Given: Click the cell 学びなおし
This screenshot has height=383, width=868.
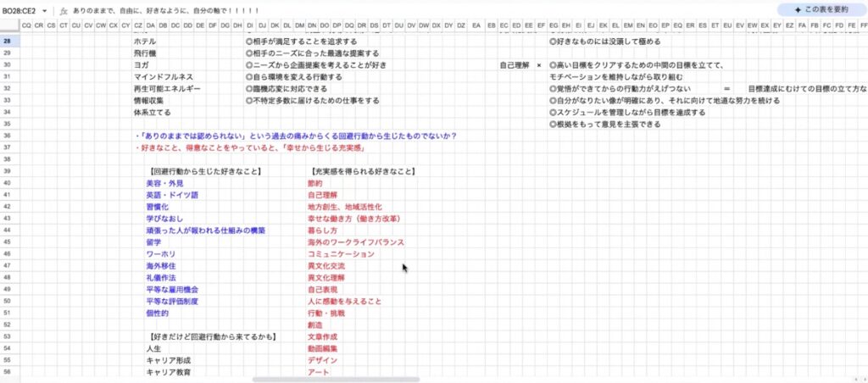Looking at the screenshot, I should (165, 219).
